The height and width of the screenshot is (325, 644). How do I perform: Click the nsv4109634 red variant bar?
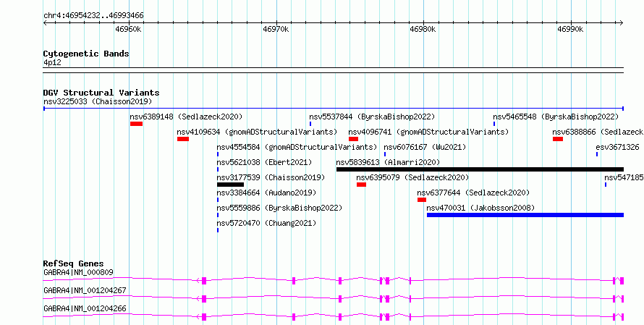click(x=183, y=139)
